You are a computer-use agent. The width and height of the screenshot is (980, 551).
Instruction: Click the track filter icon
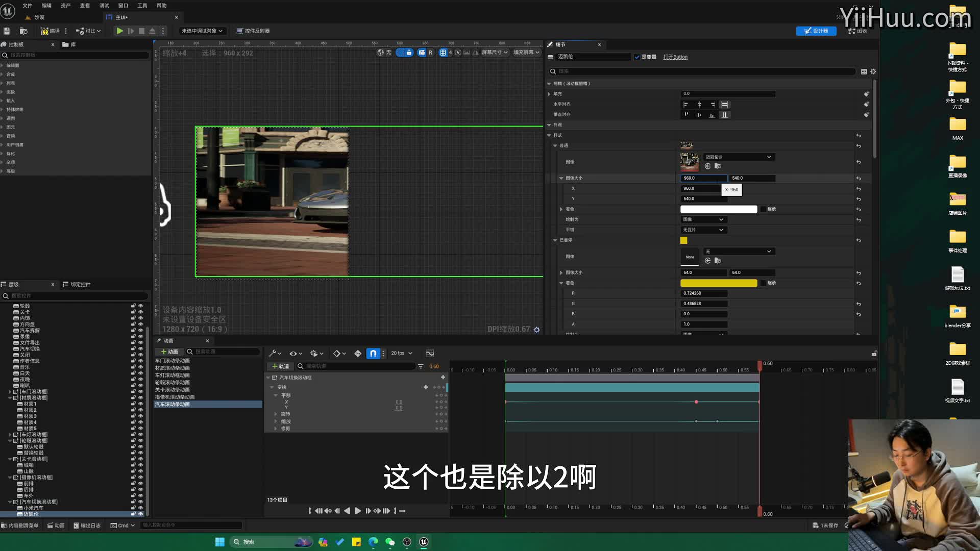421,366
